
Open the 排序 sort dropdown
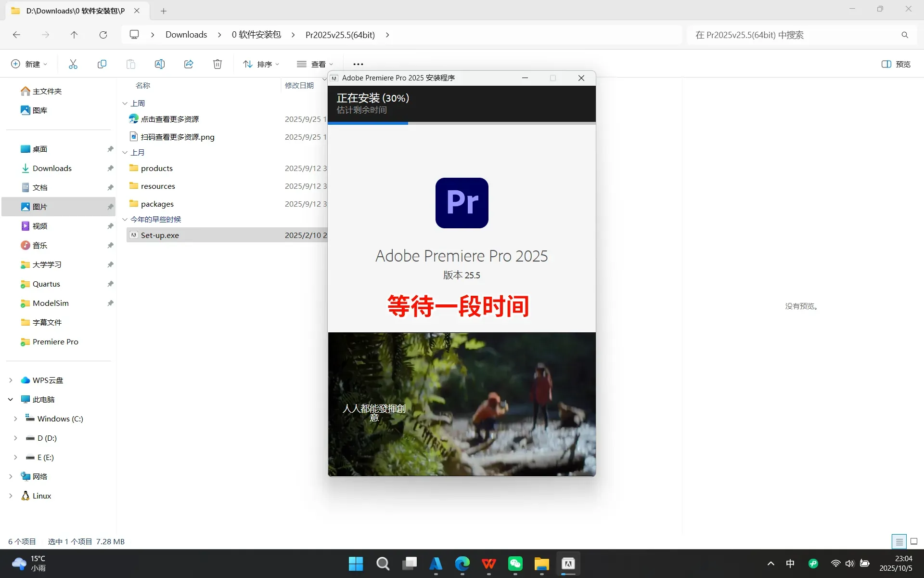261,64
